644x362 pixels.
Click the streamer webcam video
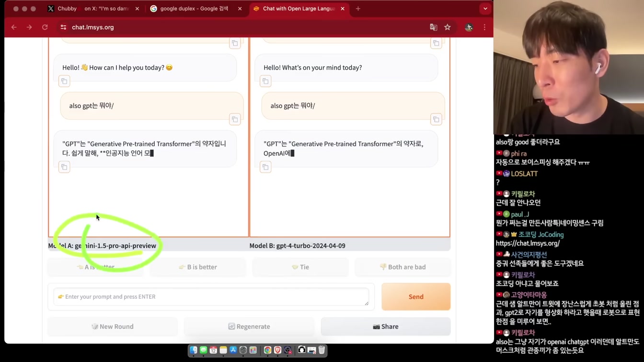pyautogui.click(x=569, y=67)
